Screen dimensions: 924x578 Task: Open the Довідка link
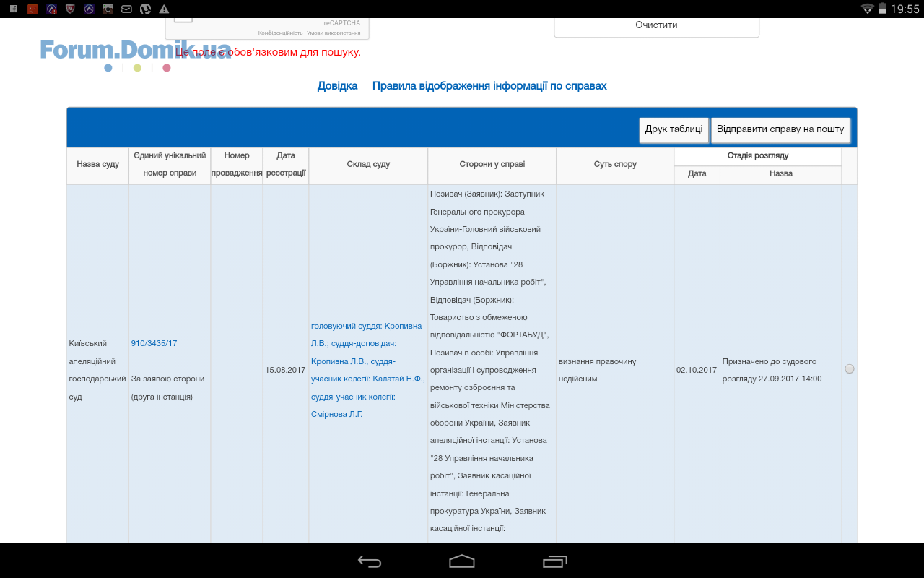(x=337, y=86)
